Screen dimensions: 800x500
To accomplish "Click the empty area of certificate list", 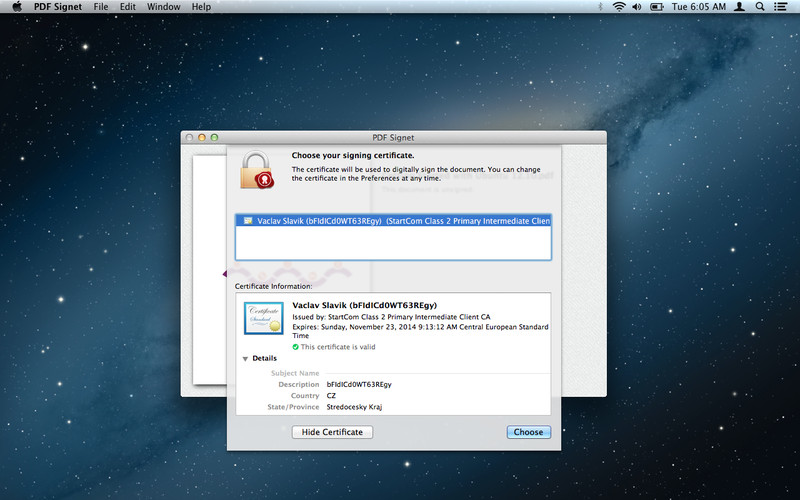I will [393, 243].
